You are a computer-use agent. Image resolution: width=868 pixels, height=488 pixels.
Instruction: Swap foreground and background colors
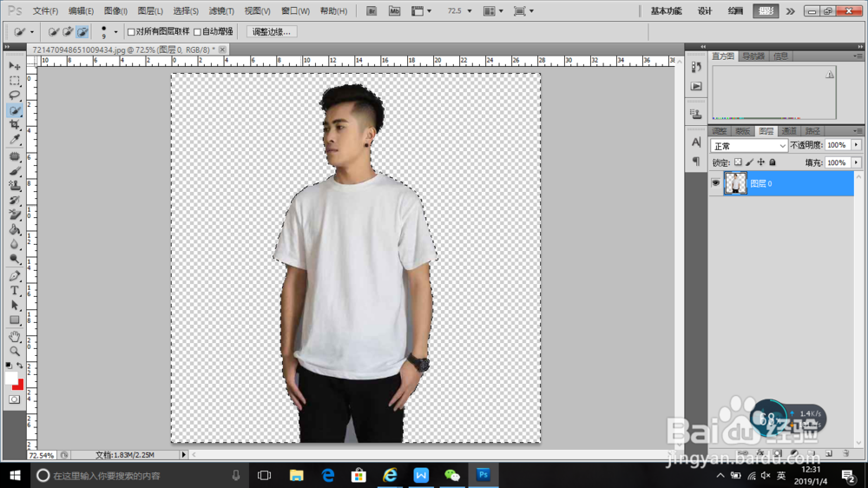click(x=20, y=365)
